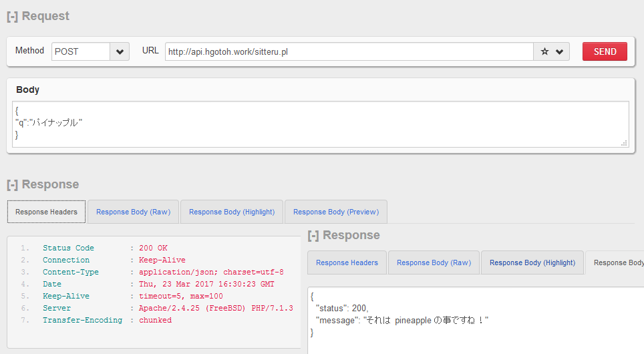Click the 'timeout=5, max=100' value
This screenshot has height=354, width=644.
(181, 296)
